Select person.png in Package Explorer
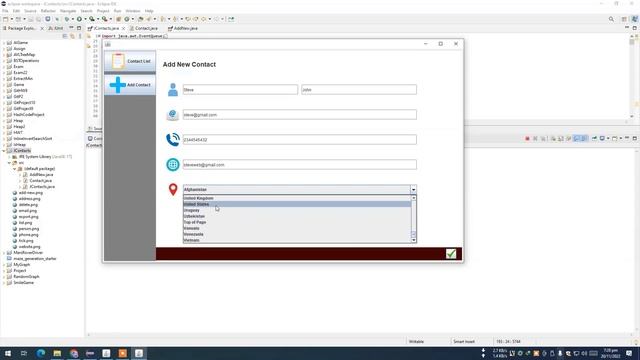 pos(29,229)
